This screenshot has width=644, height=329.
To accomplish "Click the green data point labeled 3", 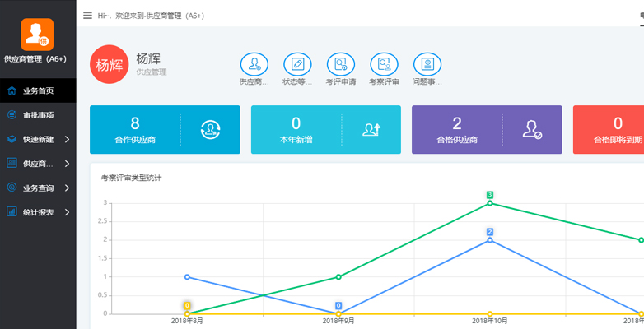I will [x=490, y=202].
